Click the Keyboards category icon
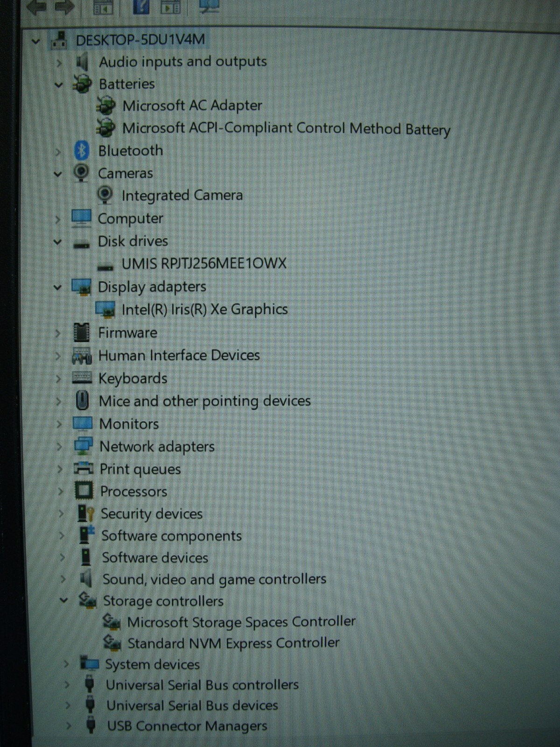560x747 pixels. [x=82, y=378]
